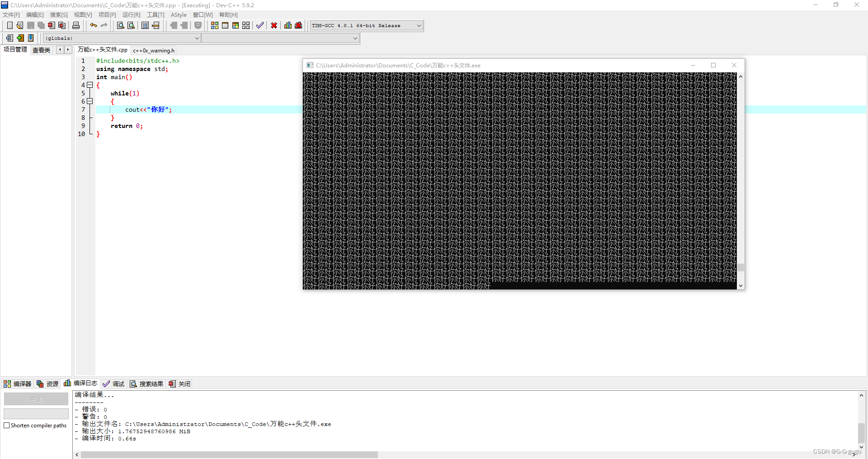The height and width of the screenshot is (459, 868).
Task: Click the Replace toolbar icon
Action: coord(131,25)
